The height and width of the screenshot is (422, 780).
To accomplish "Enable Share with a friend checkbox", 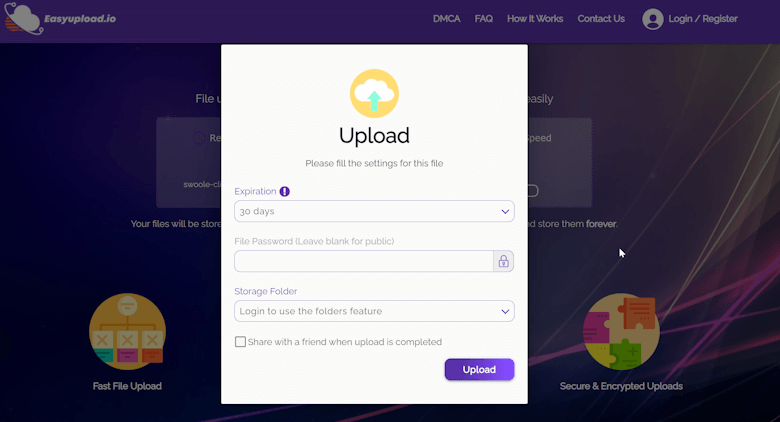I will pyautogui.click(x=240, y=342).
